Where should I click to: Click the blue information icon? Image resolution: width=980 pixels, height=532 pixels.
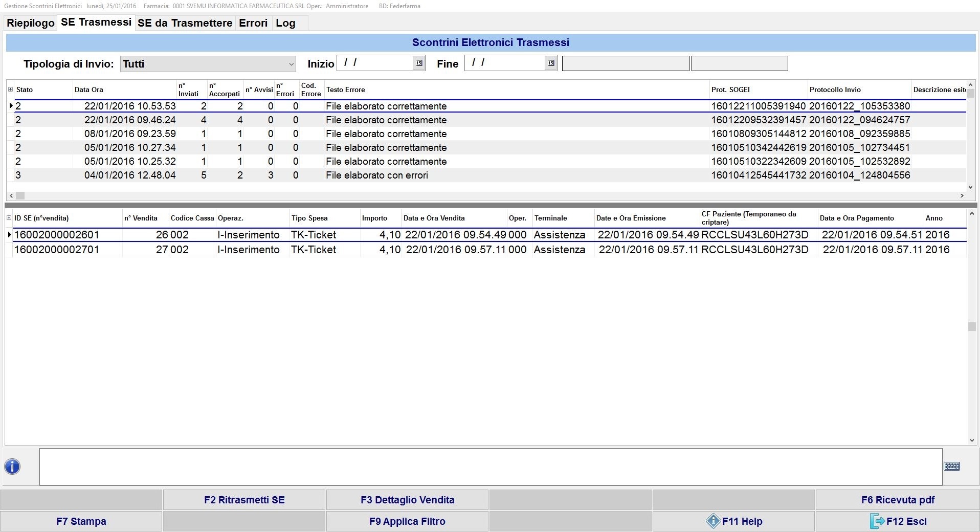(x=12, y=467)
